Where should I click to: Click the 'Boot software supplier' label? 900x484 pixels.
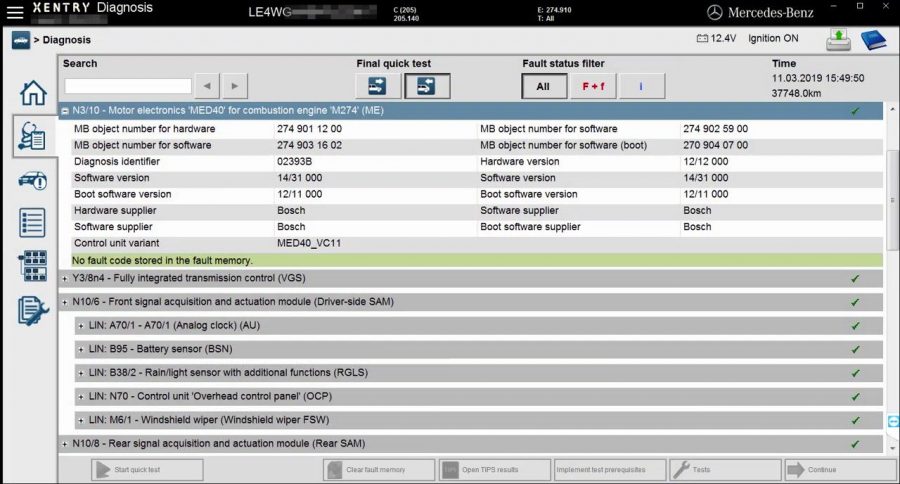pos(530,227)
